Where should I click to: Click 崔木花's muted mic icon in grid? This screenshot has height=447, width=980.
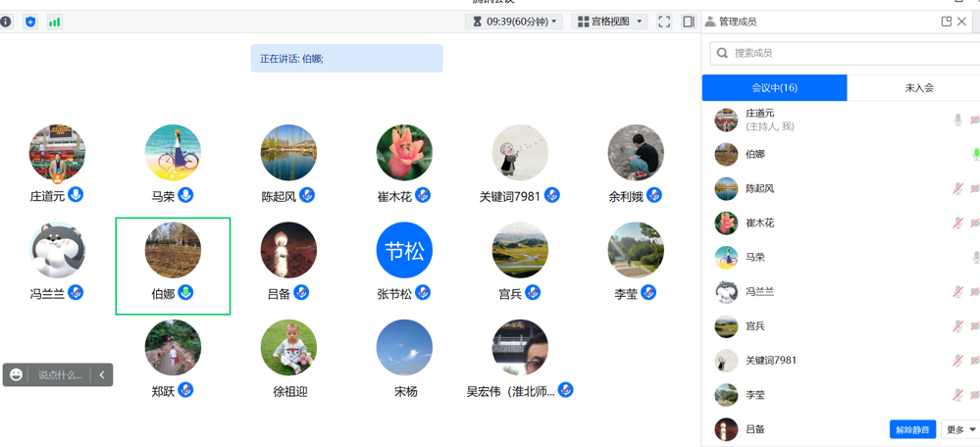[x=423, y=195]
